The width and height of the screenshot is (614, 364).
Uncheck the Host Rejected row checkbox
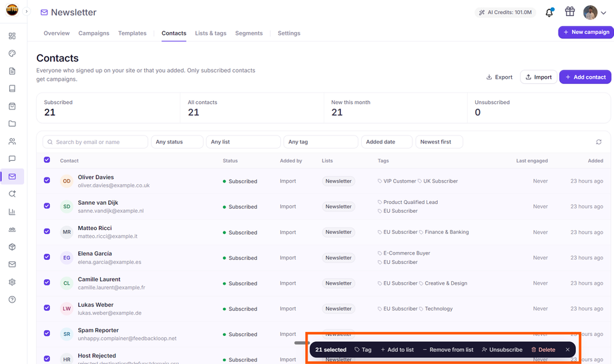click(x=47, y=359)
